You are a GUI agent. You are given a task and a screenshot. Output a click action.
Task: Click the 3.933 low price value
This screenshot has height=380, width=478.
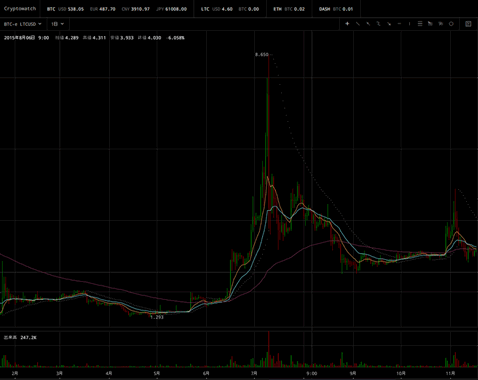127,38
